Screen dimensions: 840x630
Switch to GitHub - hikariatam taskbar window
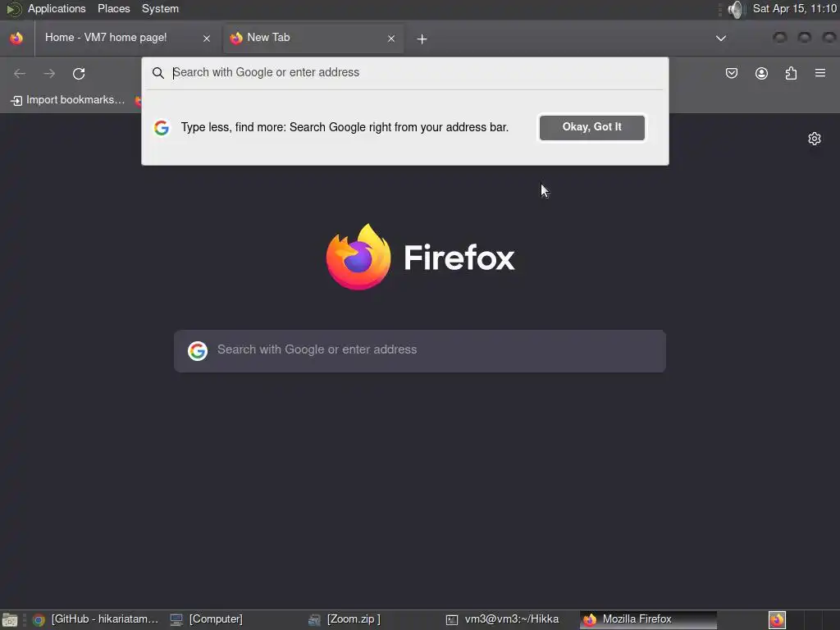[x=97, y=620]
